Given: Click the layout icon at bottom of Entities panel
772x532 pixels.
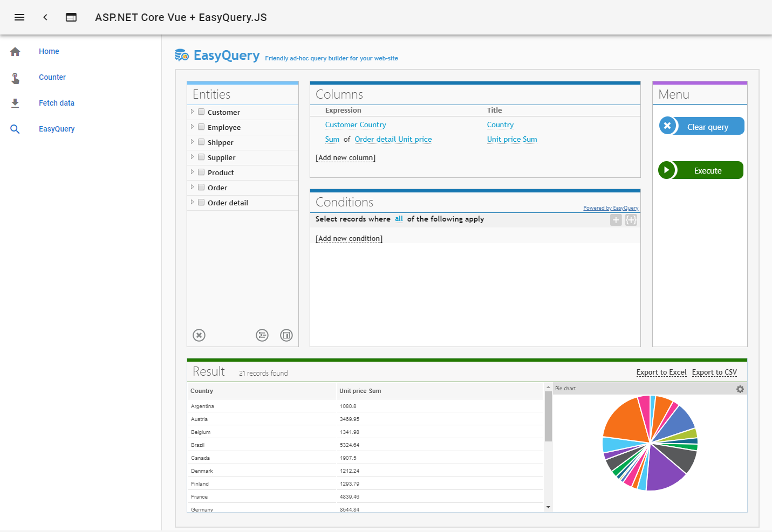Looking at the screenshot, I should pos(286,335).
